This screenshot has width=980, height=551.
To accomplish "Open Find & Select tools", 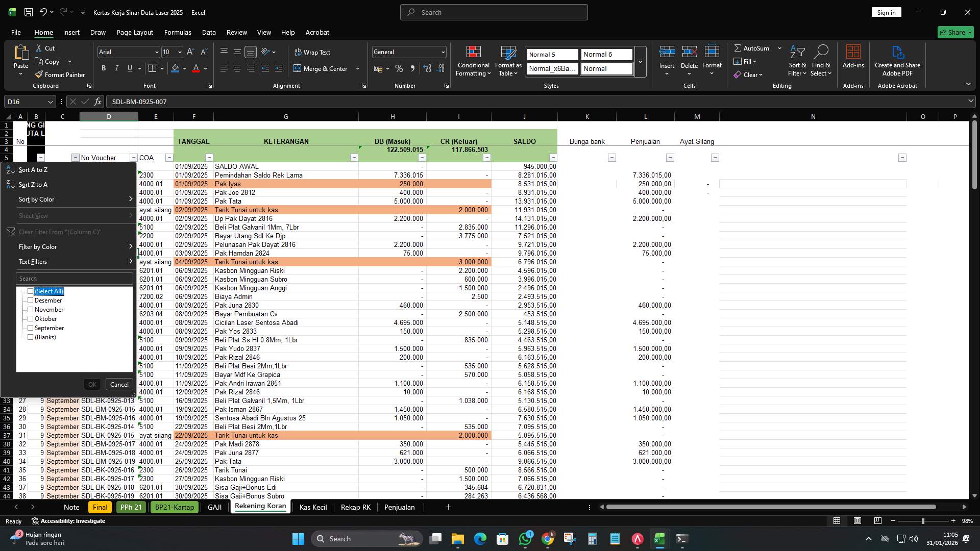I will [822, 61].
